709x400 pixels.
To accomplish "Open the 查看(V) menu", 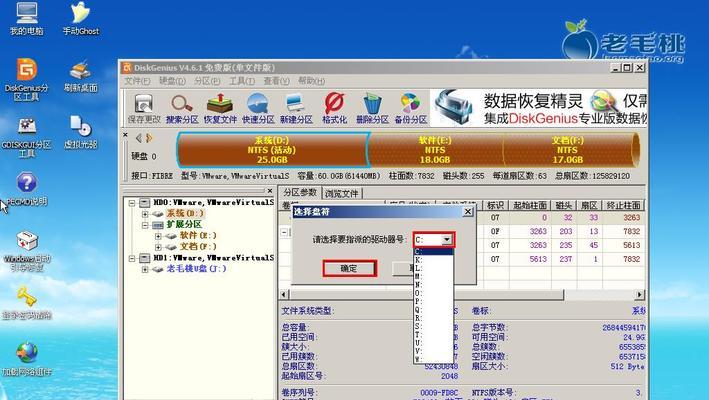I will point(276,81).
